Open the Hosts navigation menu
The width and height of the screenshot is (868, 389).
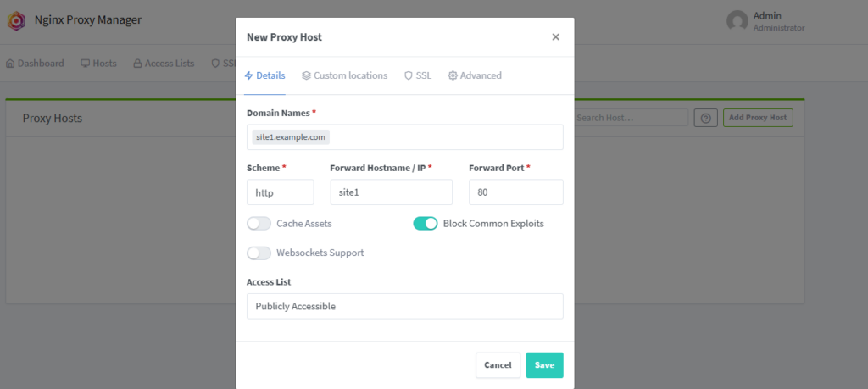98,63
